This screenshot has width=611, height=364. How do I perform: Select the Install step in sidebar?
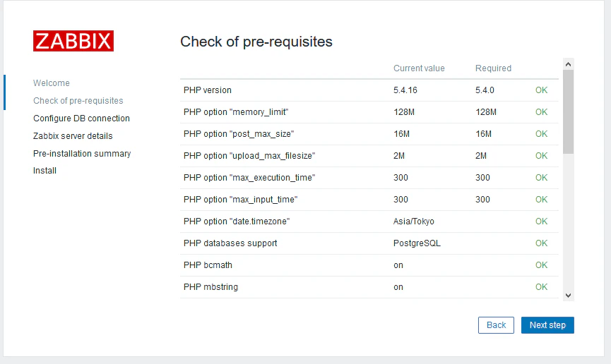[x=45, y=171]
